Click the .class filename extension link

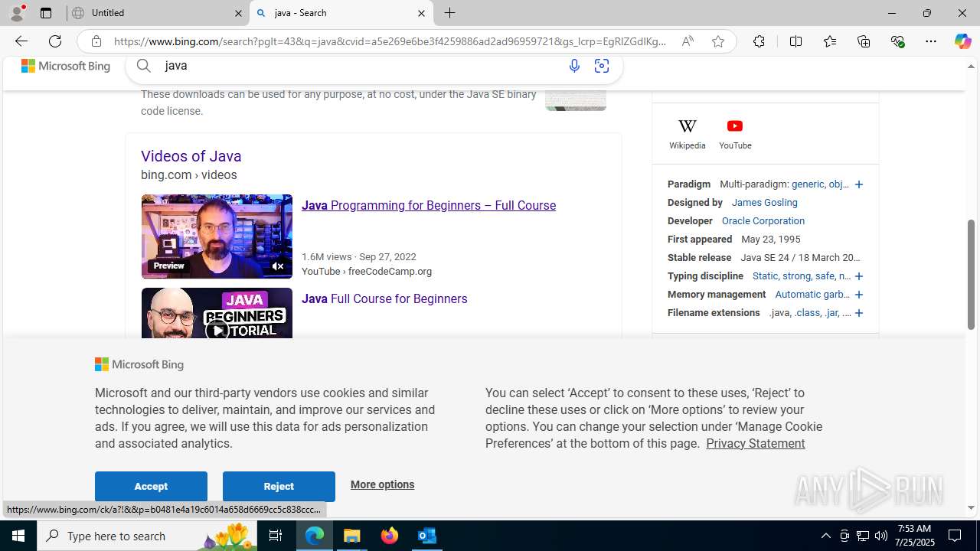pyautogui.click(x=807, y=313)
